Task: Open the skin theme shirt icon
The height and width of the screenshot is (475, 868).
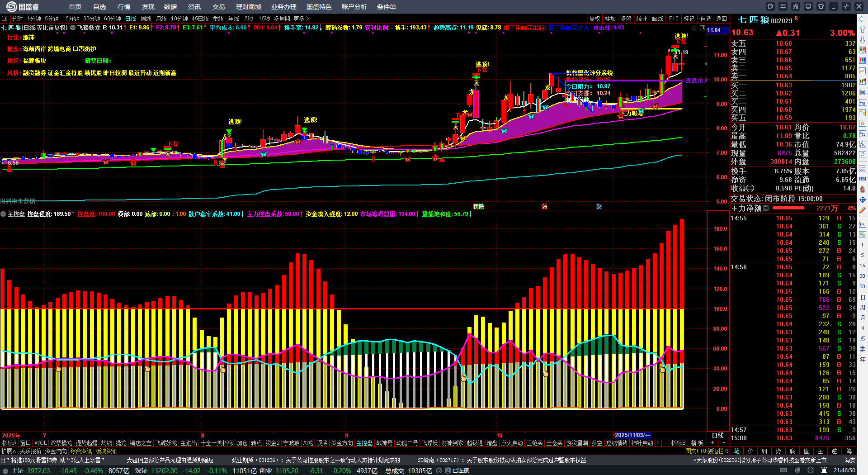Action: 821,6
